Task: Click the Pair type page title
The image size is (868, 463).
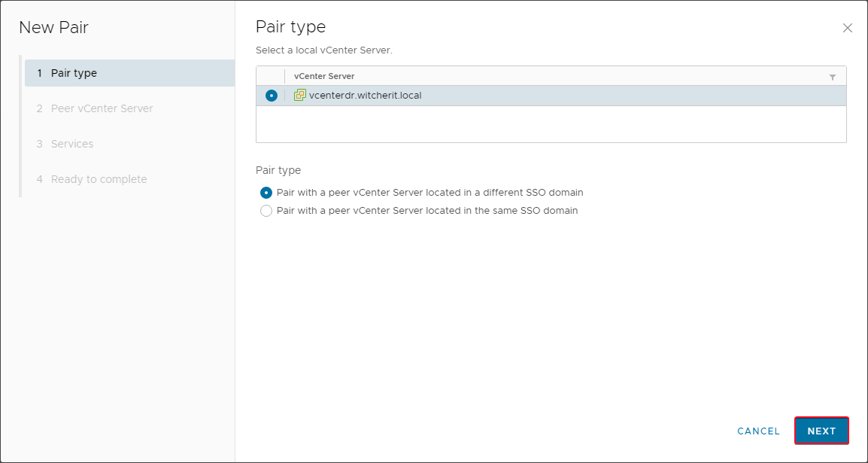Action: point(290,26)
